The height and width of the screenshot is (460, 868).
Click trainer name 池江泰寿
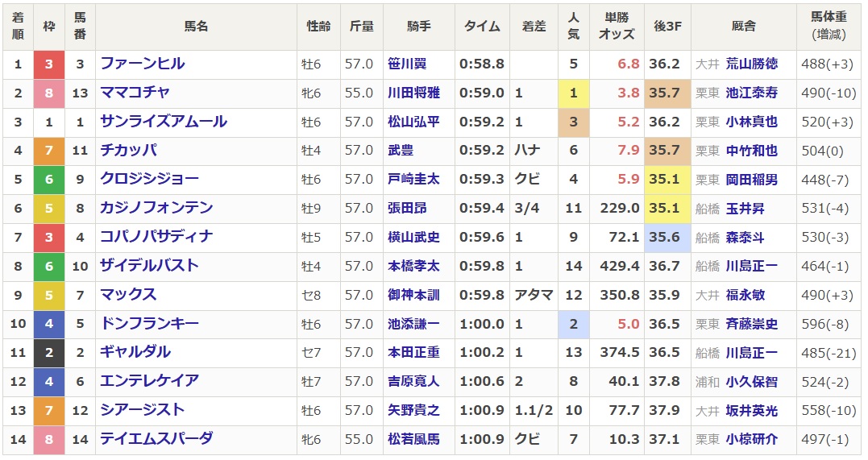(x=751, y=93)
